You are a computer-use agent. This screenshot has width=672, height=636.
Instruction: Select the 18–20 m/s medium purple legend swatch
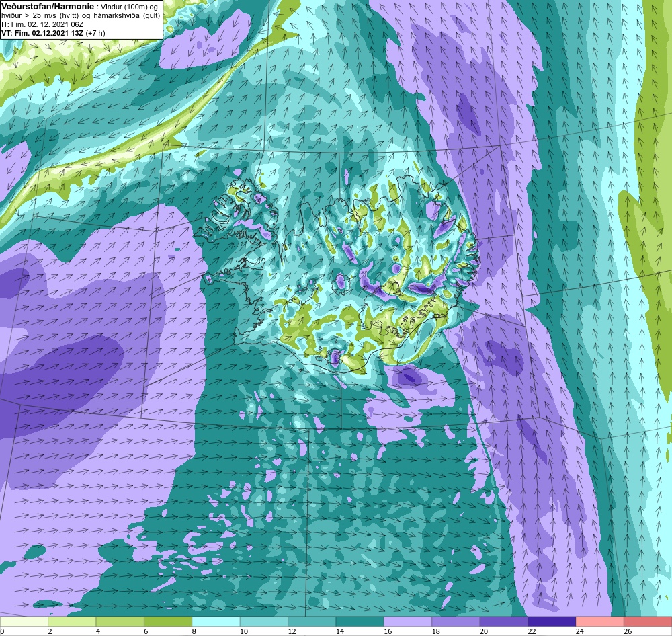[x=456, y=621]
